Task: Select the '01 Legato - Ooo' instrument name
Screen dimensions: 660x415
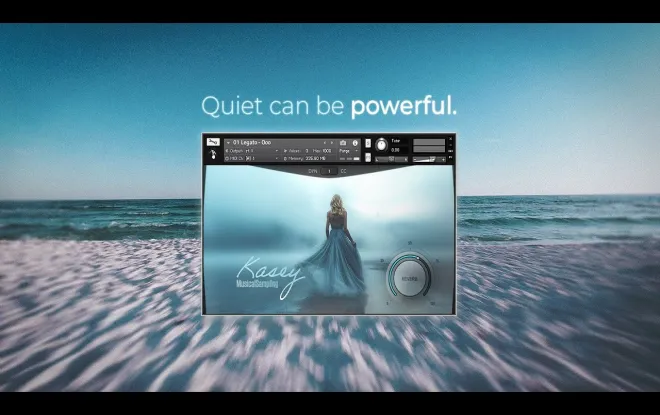Action: [252, 142]
